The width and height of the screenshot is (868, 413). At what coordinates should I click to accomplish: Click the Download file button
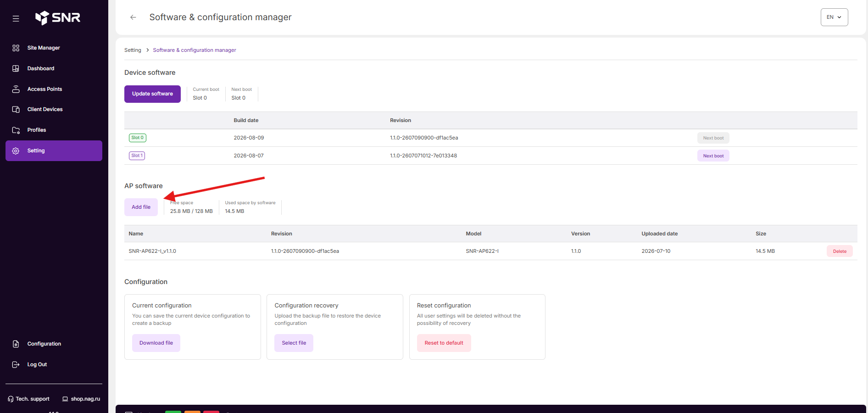click(x=156, y=343)
